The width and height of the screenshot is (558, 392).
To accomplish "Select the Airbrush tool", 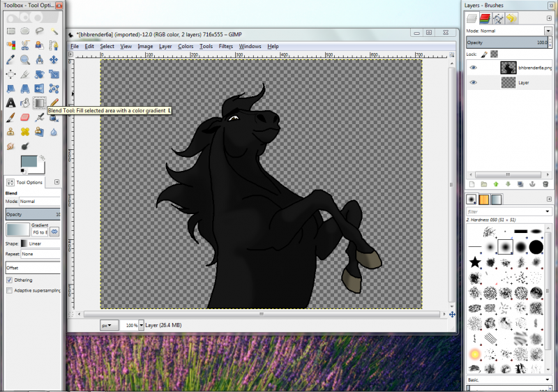I will point(40,117).
